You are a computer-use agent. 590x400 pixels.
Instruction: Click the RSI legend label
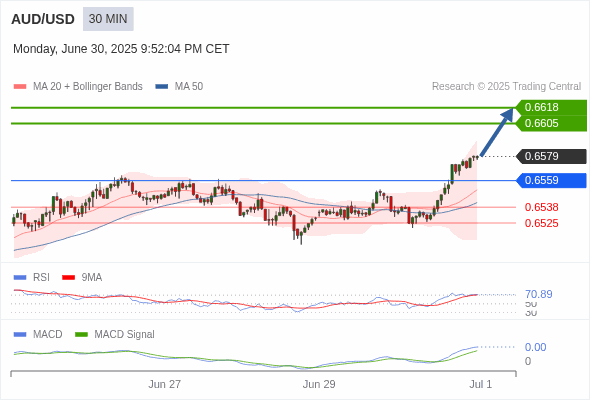41,278
